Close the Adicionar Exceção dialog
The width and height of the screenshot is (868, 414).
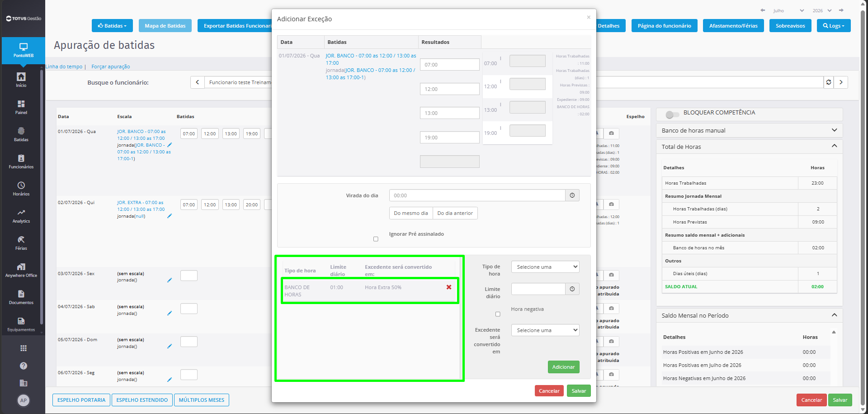(589, 17)
